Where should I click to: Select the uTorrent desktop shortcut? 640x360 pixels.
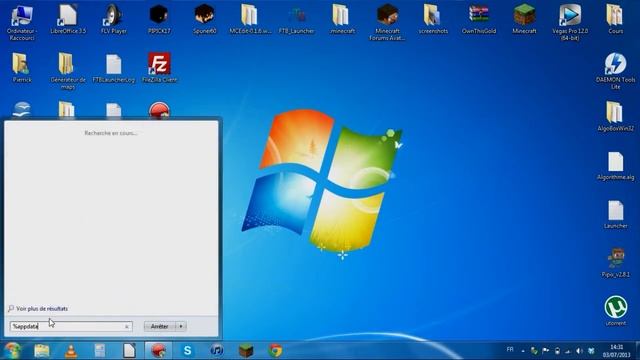[x=615, y=311]
